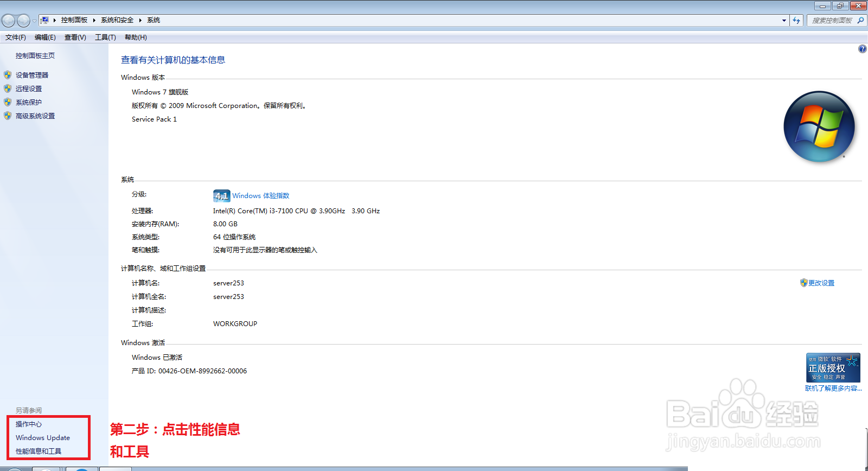Click the processor value i3-7100 CPU text
This screenshot has height=471, width=868.
[x=296, y=211]
